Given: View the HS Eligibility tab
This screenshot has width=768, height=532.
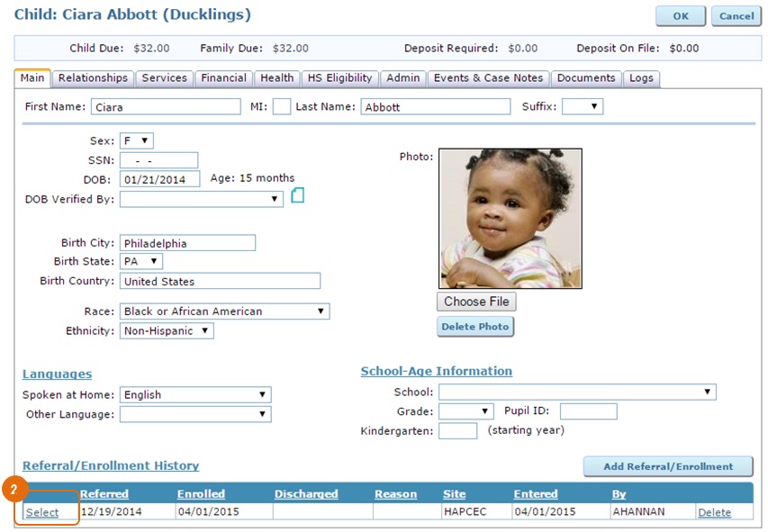Looking at the screenshot, I should [339, 78].
